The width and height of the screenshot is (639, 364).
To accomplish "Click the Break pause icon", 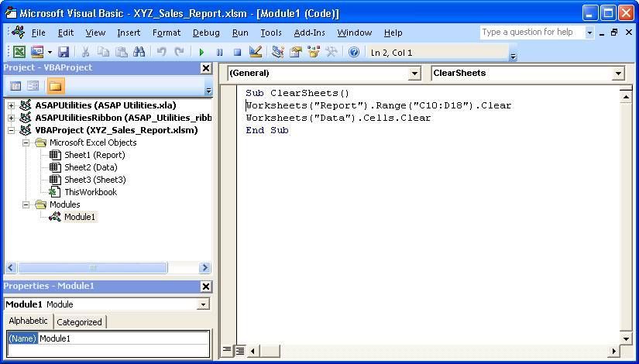I will point(220,52).
